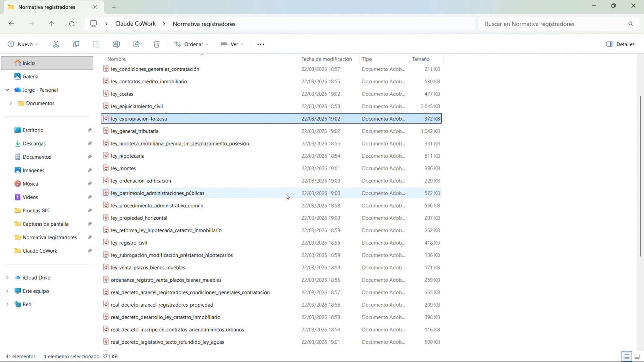Switch to details list view in status bar
The width and height of the screenshot is (644, 362).
click(x=627, y=356)
